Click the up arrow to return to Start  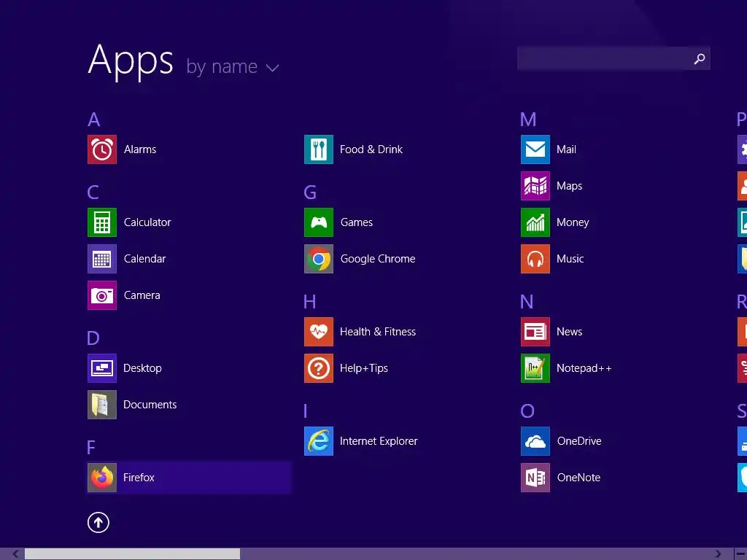pos(98,522)
